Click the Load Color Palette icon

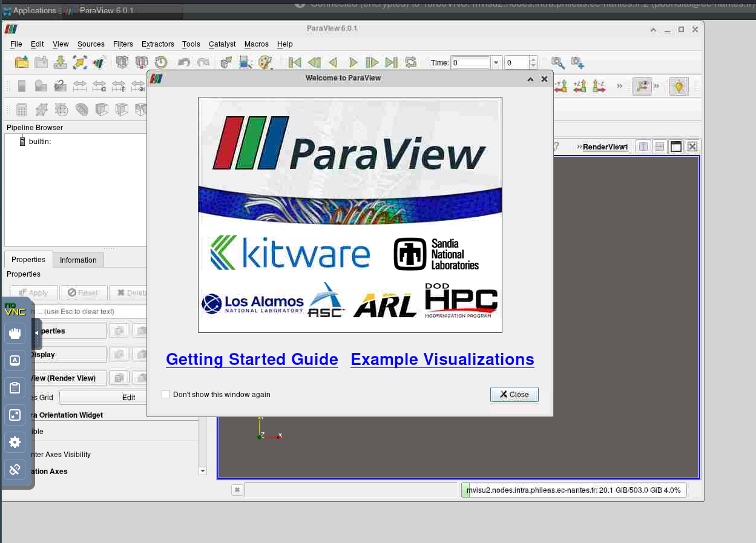[x=265, y=62]
